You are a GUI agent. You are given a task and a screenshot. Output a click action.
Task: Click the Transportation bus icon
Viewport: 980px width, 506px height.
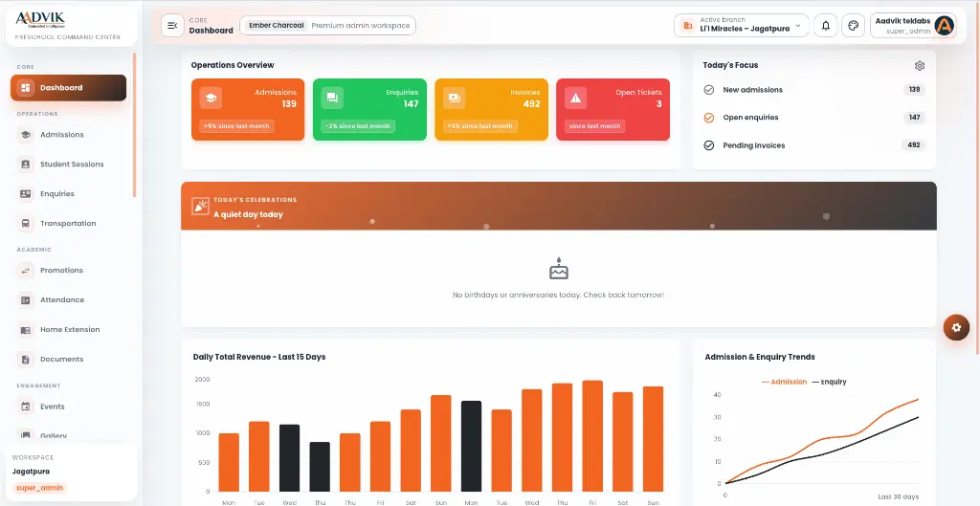tap(25, 223)
